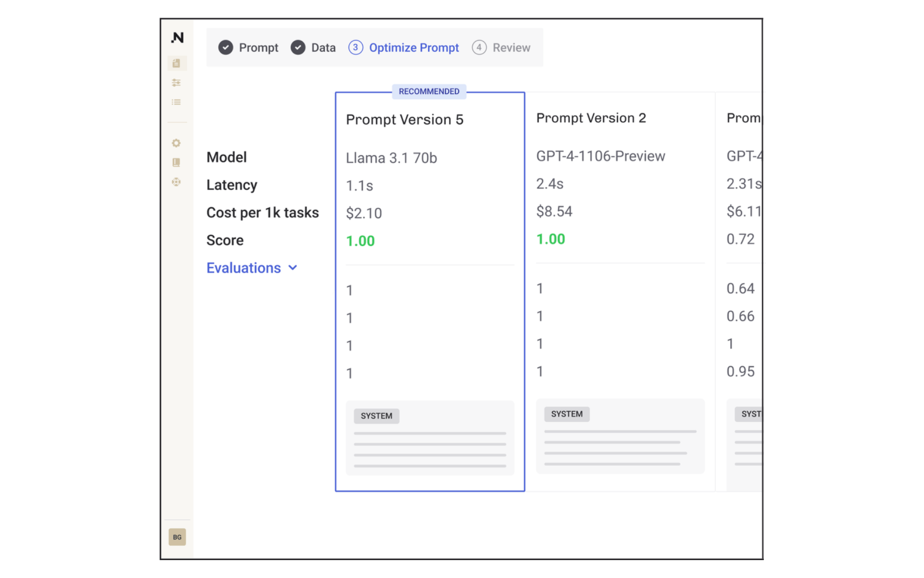
Task: Select the Optimize Prompt step
Action: (x=403, y=48)
